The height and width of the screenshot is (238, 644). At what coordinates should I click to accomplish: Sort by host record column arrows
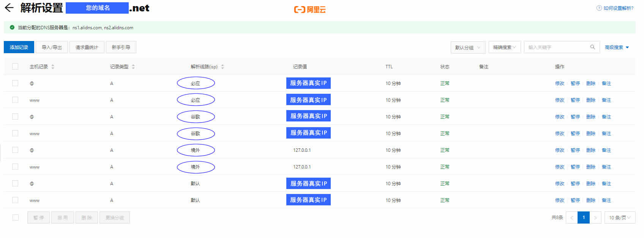click(x=53, y=67)
